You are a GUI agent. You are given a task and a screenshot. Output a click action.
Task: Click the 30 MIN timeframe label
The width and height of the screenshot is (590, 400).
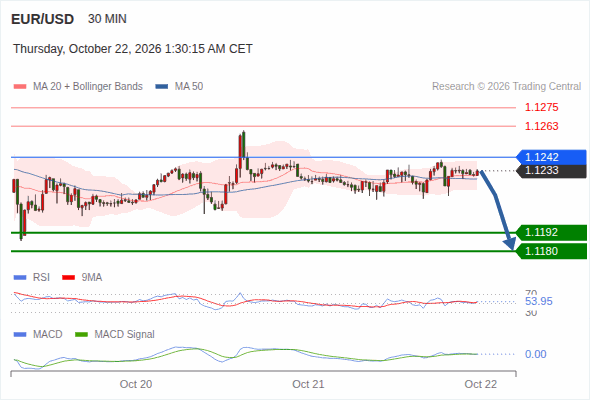[x=107, y=19]
